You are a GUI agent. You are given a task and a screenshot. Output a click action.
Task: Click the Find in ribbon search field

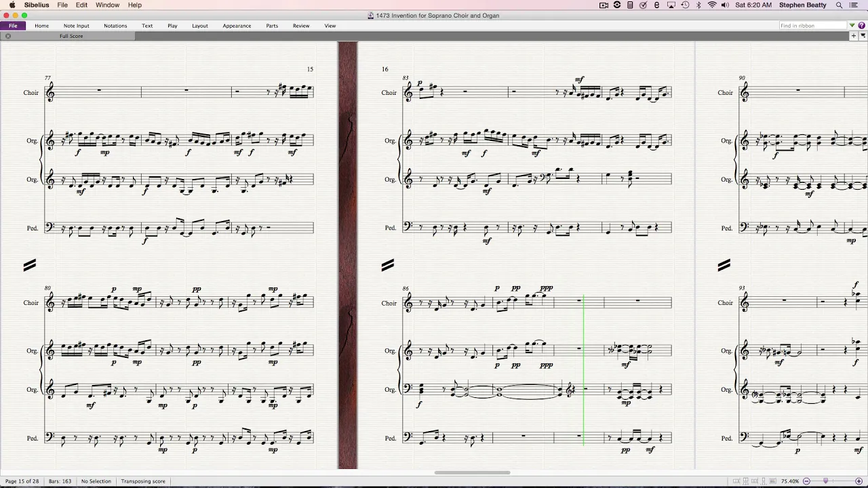click(812, 26)
